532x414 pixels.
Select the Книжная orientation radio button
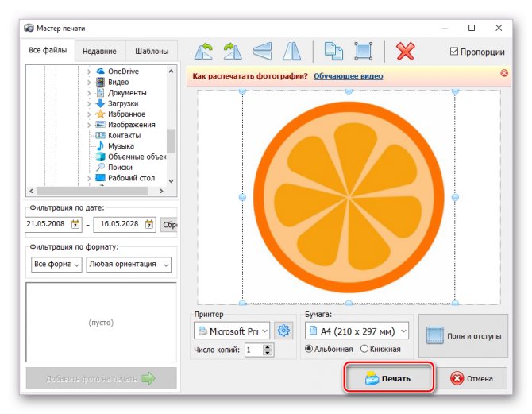tap(364, 349)
